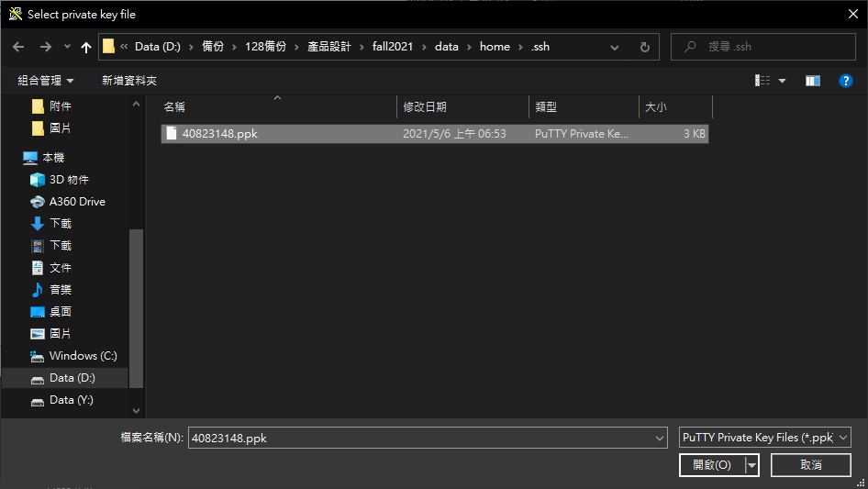Screen dimensions: 868x489
Task: Expand the 開啟 button split arrow
Action: coord(751,465)
